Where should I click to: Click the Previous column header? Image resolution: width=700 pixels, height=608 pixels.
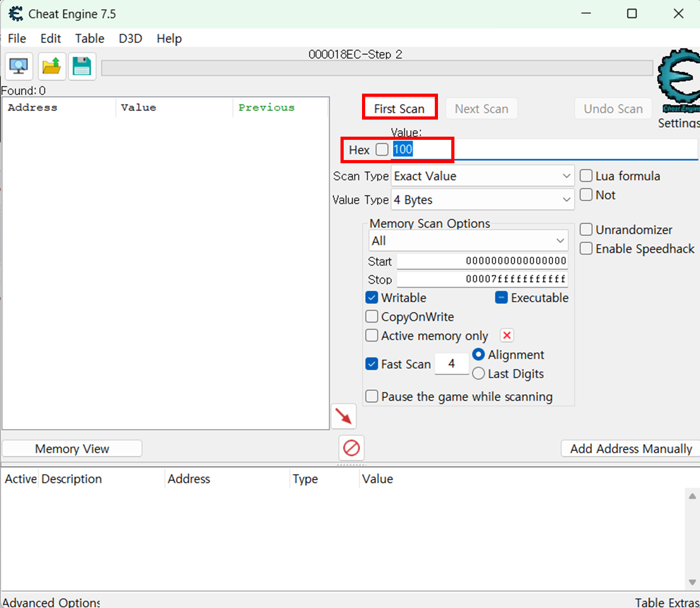click(x=280, y=108)
